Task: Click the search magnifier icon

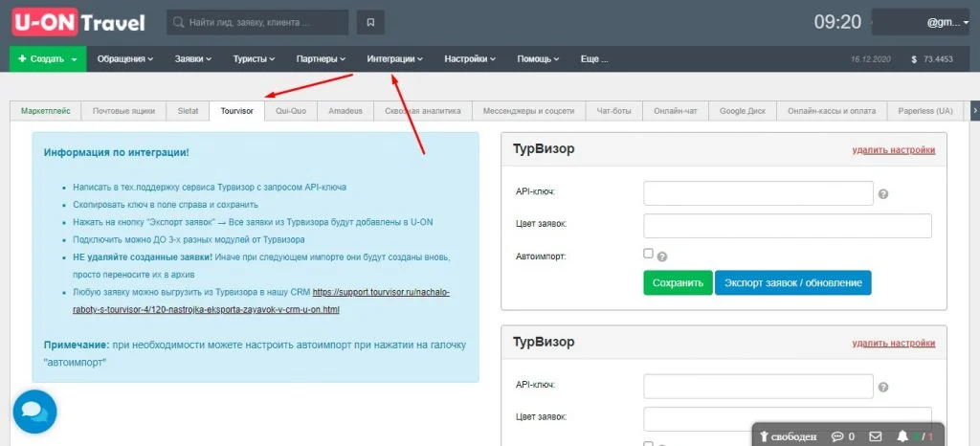Action: [178, 22]
